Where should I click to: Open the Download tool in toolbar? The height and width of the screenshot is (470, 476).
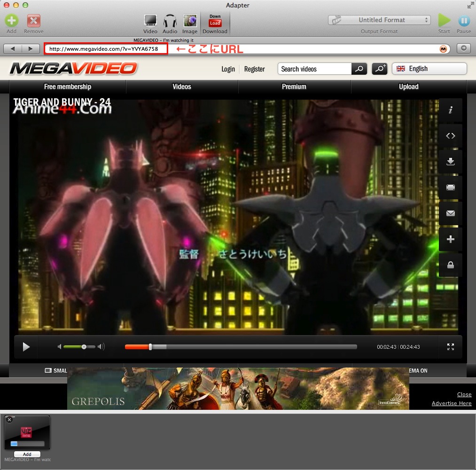[215, 23]
